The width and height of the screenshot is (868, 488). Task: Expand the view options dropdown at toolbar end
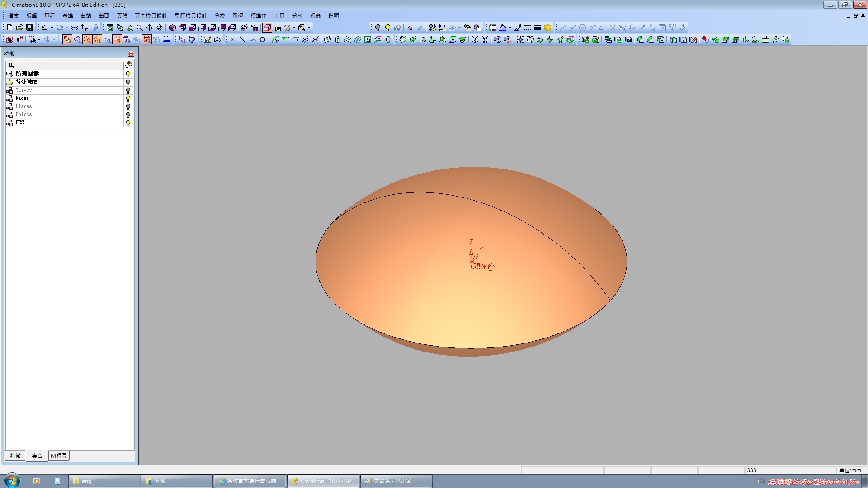pos(309,28)
